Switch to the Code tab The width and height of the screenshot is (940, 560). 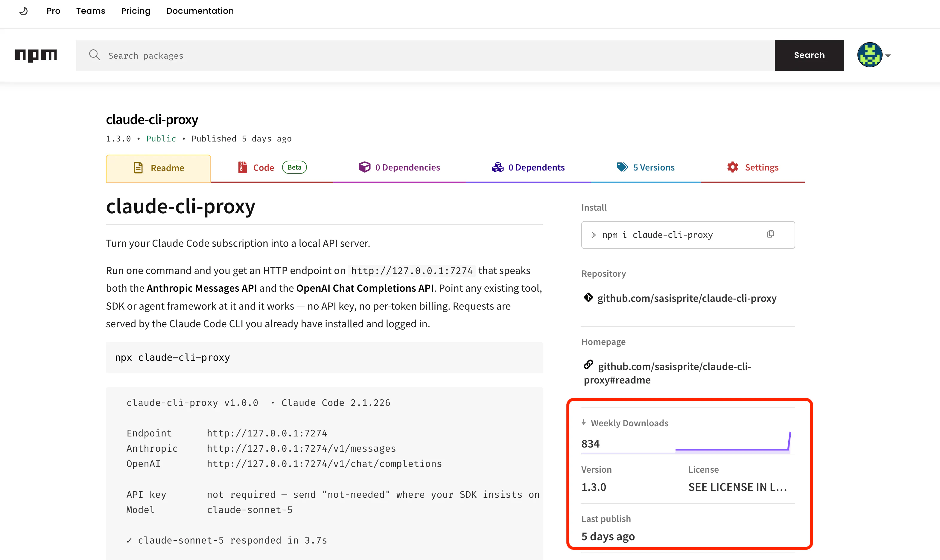[x=272, y=168]
